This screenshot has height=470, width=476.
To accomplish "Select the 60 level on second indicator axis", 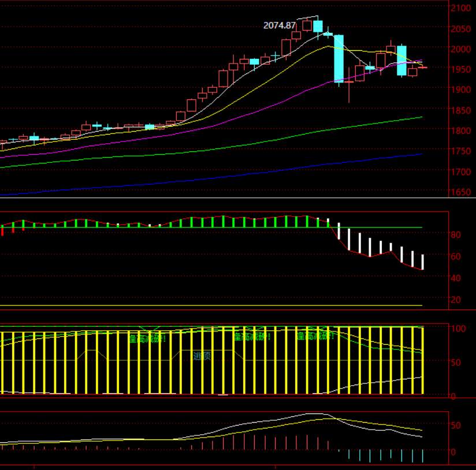I will [x=456, y=256].
